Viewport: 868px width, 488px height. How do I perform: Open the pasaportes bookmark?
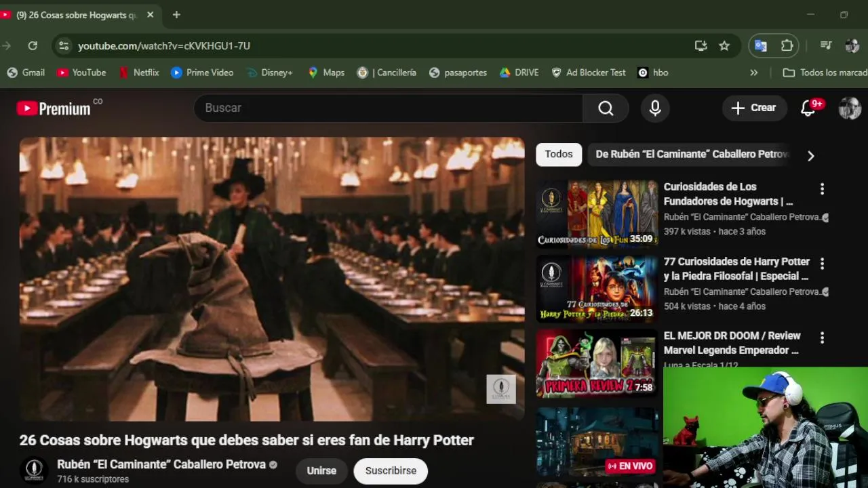click(x=458, y=73)
